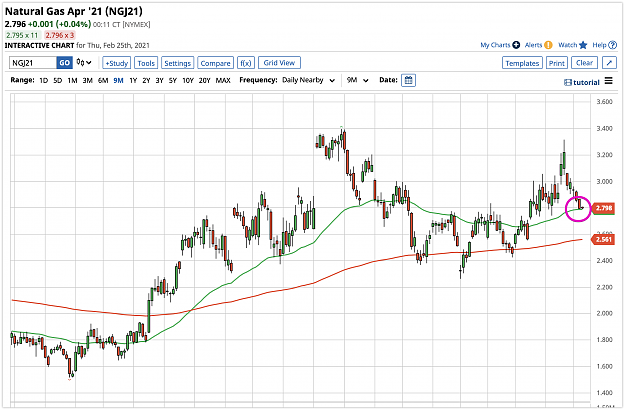Select the 1Y range option

(x=133, y=80)
